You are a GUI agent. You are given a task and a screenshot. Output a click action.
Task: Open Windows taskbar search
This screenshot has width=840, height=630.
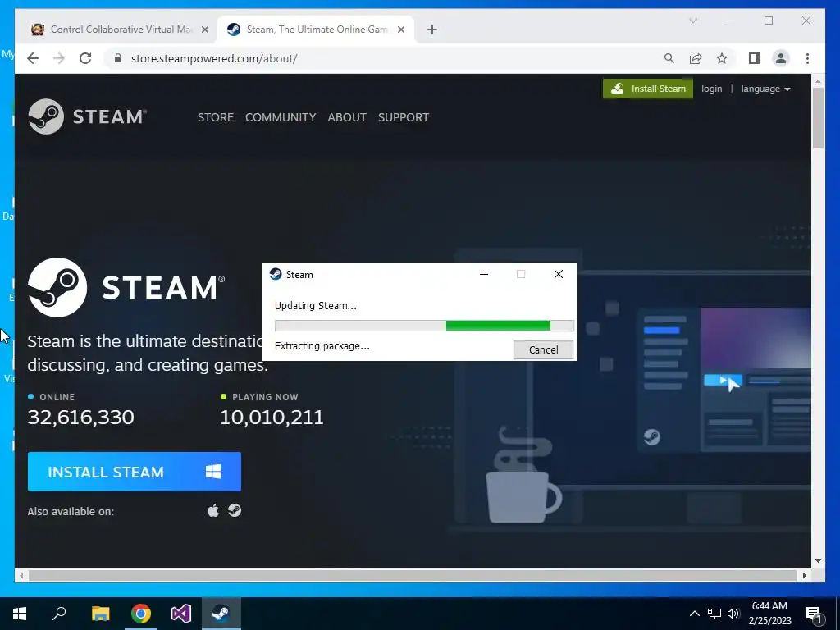59,614
